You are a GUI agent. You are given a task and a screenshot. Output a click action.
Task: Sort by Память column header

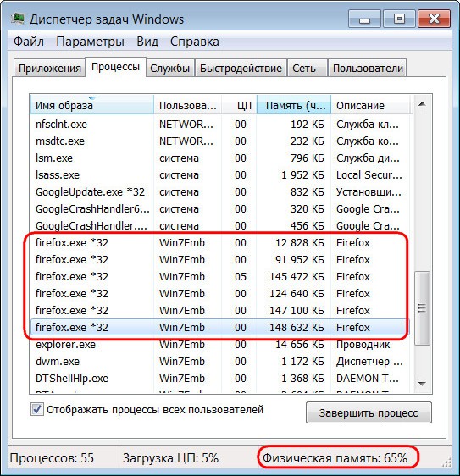(x=294, y=105)
